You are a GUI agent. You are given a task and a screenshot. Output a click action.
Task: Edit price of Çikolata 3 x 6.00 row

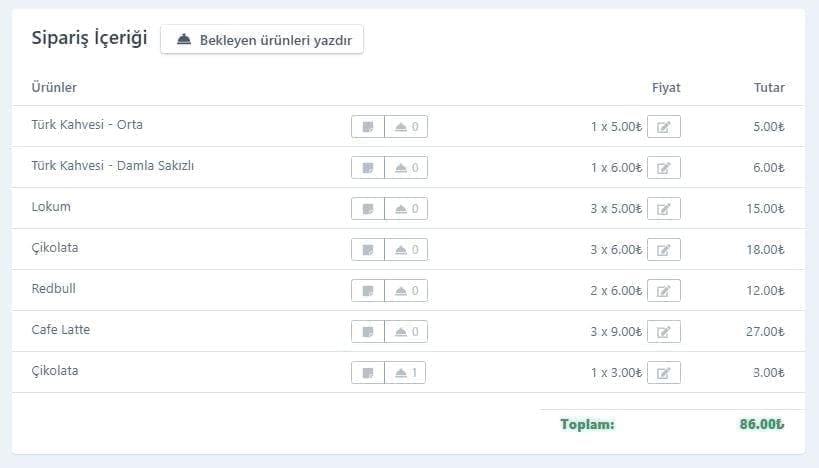pyautogui.click(x=663, y=250)
